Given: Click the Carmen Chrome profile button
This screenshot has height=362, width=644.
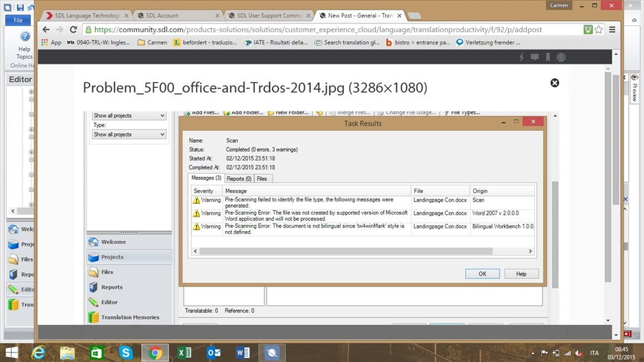Looking at the screenshot, I should 559,5.
